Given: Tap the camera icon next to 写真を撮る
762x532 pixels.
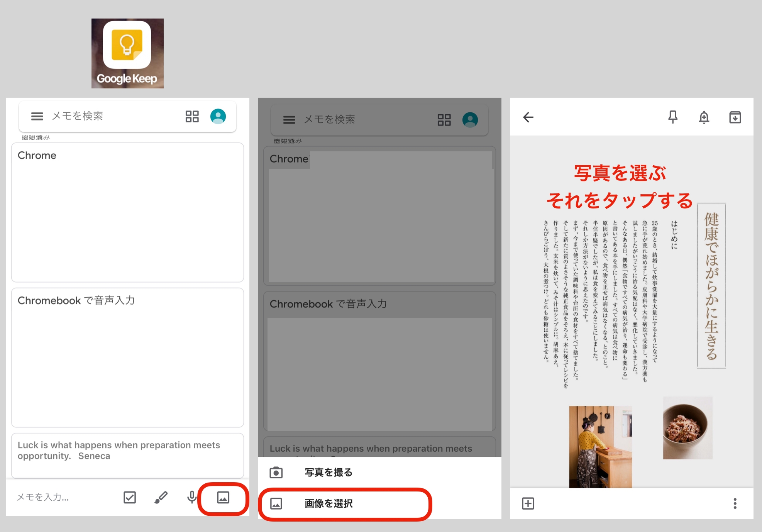Looking at the screenshot, I should 276,472.
